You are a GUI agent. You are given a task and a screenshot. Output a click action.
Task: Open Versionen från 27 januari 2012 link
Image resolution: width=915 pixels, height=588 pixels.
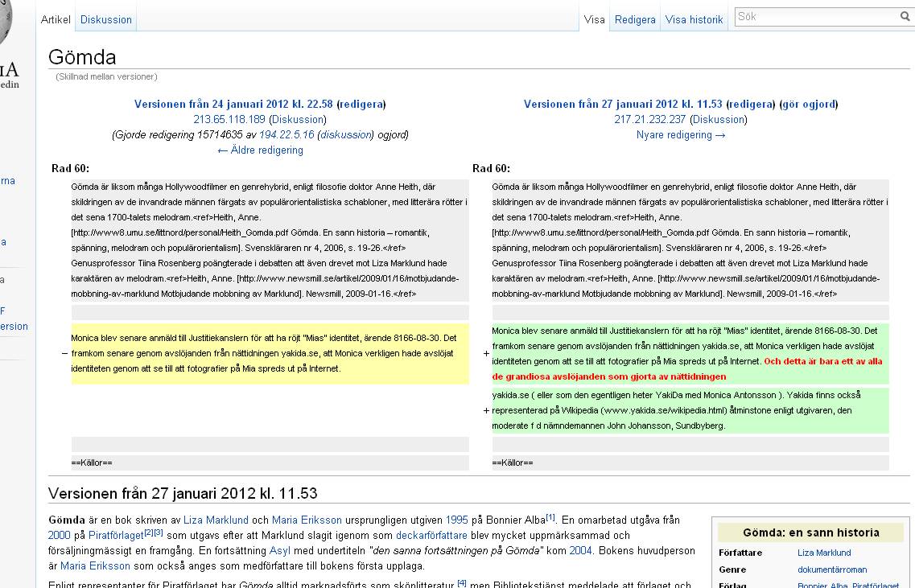623,104
